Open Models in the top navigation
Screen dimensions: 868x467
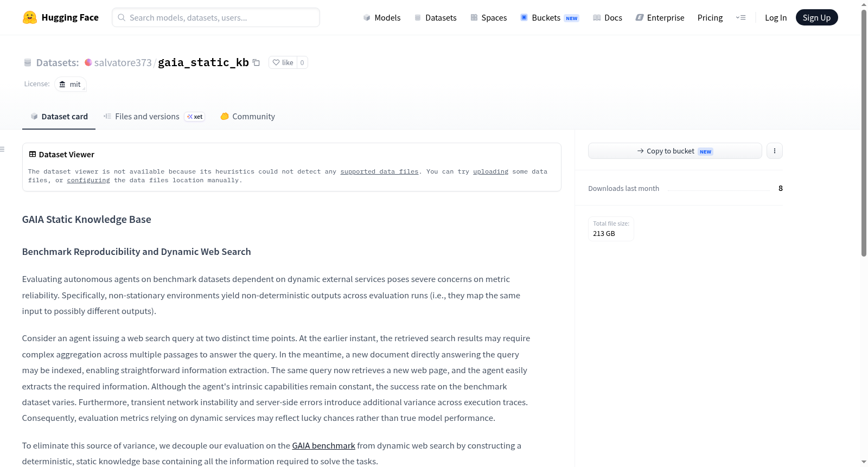pyautogui.click(x=382, y=18)
